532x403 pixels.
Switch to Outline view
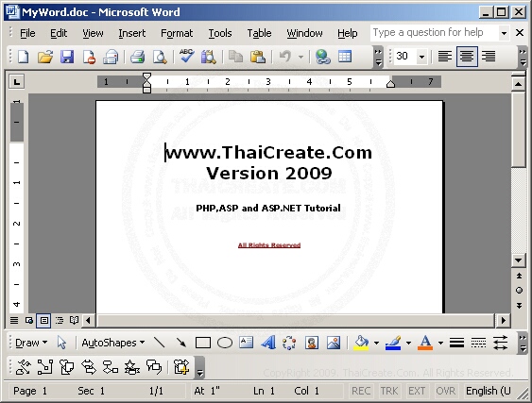coord(60,320)
